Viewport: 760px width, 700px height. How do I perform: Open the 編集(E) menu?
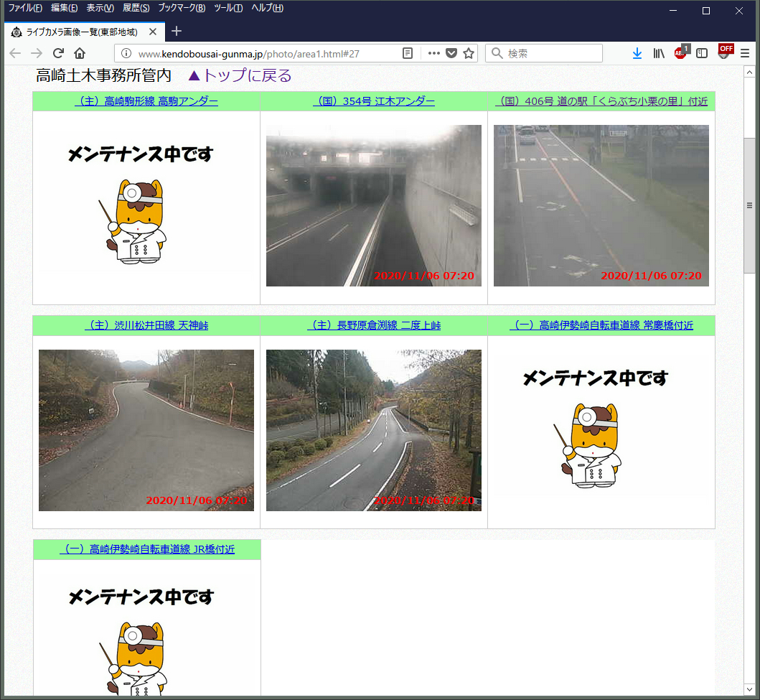pos(64,8)
